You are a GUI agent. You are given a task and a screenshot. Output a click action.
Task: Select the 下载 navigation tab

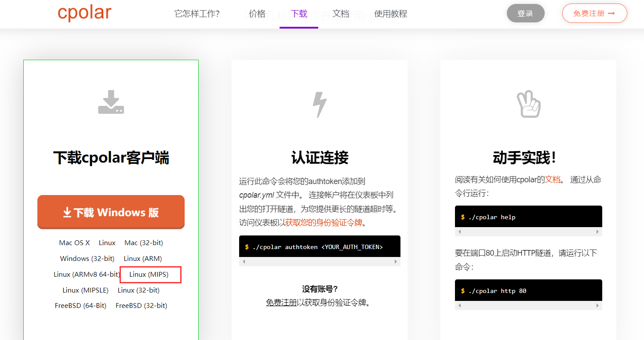299,14
